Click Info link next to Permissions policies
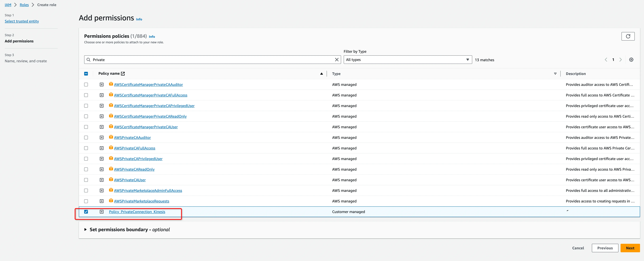The width and height of the screenshot is (644, 261). 152,37
